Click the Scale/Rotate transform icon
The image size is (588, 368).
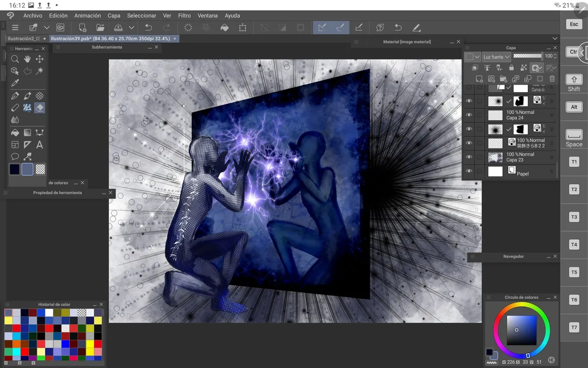243,28
